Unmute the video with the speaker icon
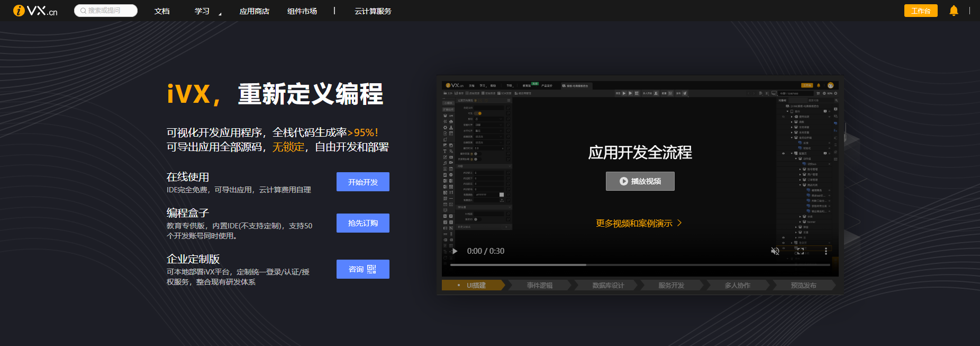Screen dimensions: 980x346 775,251
